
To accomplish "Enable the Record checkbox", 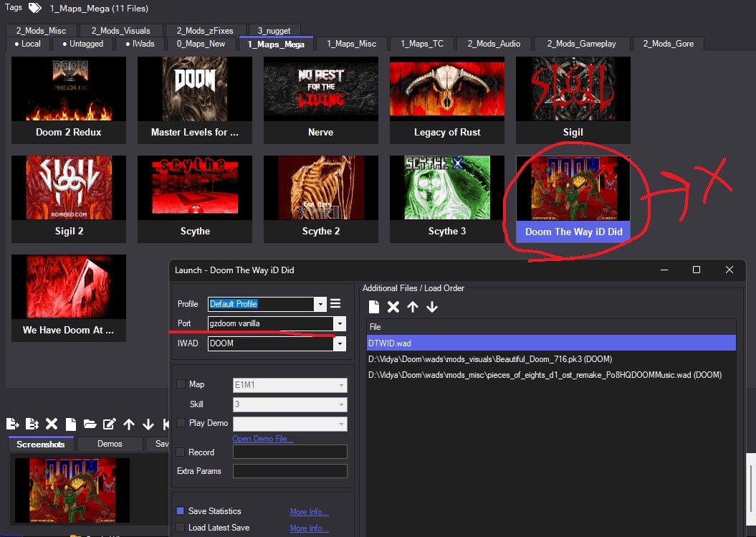I will coord(181,452).
